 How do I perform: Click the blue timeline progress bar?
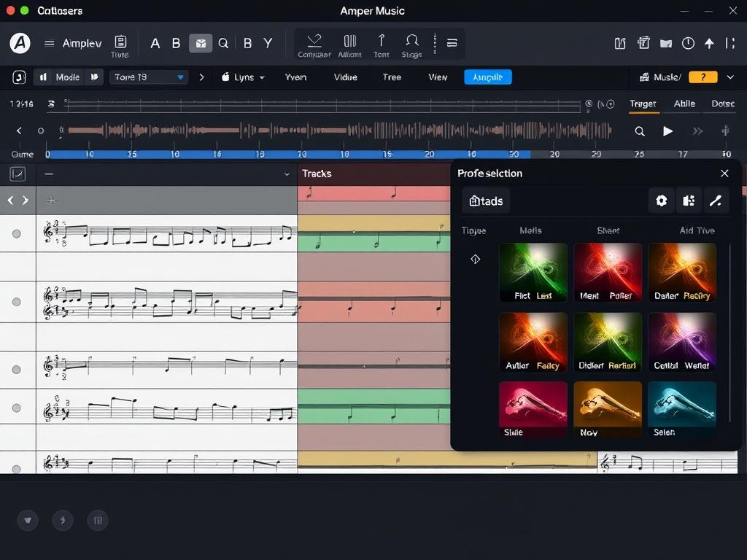pos(287,155)
